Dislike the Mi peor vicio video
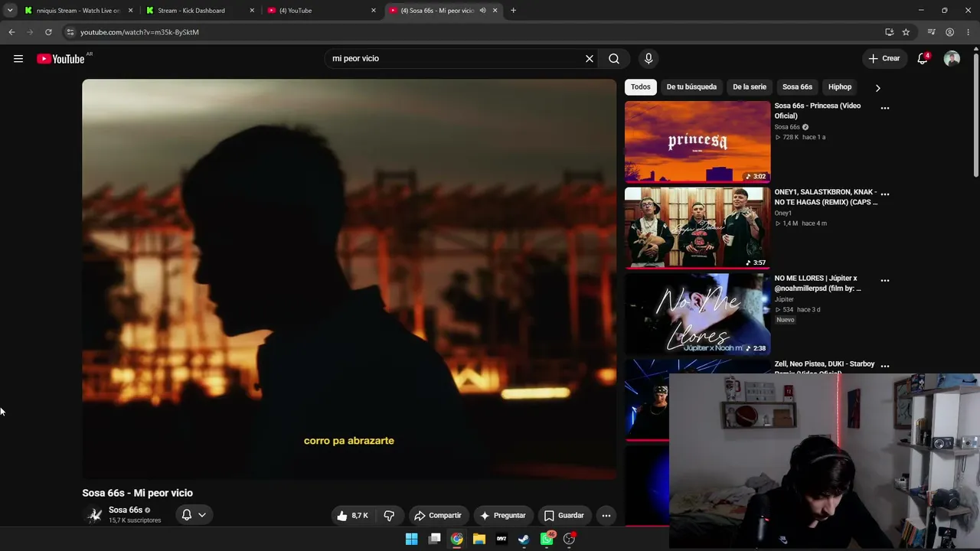980x551 pixels. (389, 516)
